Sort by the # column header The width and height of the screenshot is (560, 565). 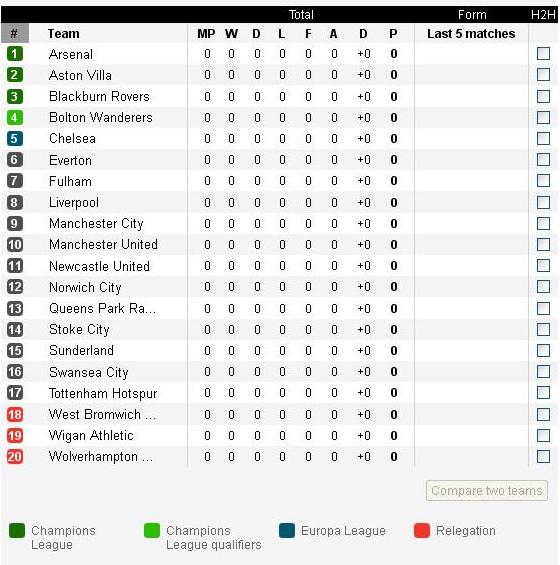[x=15, y=34]
